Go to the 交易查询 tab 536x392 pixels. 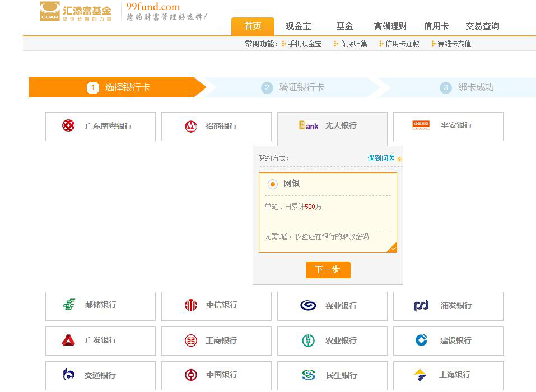[482, 26]
